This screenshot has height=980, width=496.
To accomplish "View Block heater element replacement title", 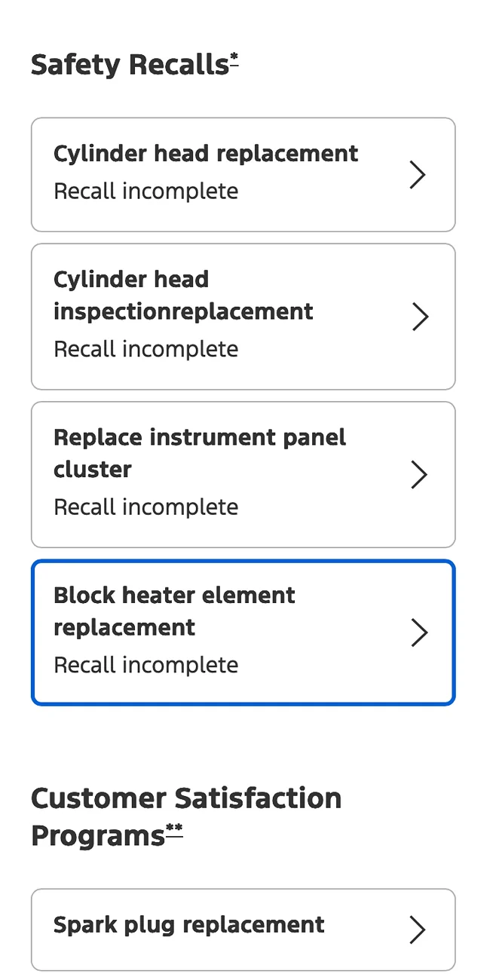I will (x=174, y=611).
